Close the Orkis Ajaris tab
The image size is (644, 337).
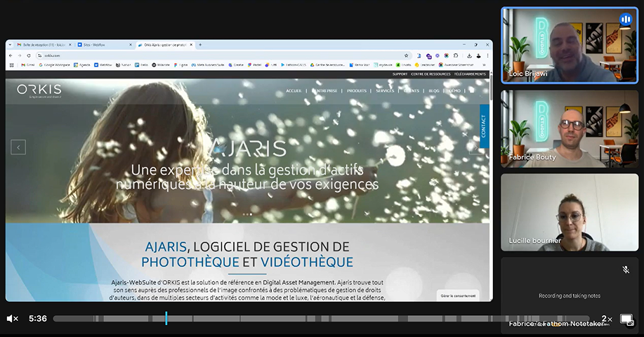click(x=192, y=45)
